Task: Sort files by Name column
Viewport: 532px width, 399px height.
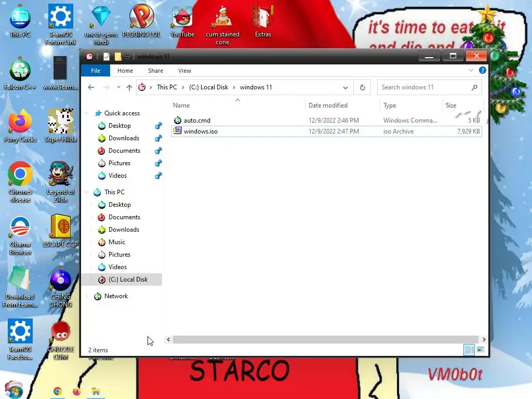Action: [237, 105]
